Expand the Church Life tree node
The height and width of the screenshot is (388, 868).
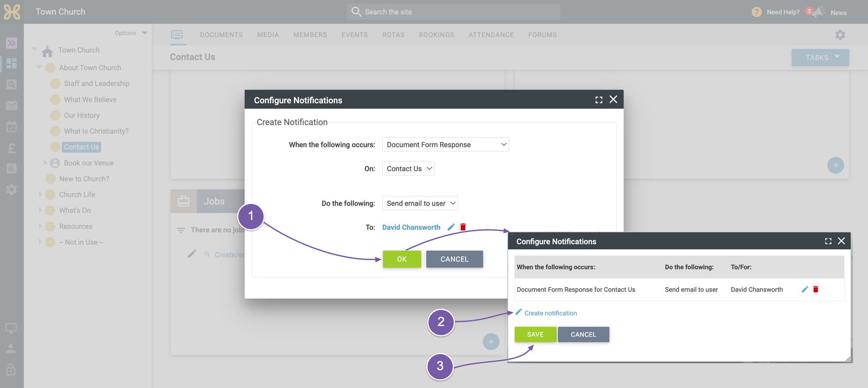coord(40,195)
